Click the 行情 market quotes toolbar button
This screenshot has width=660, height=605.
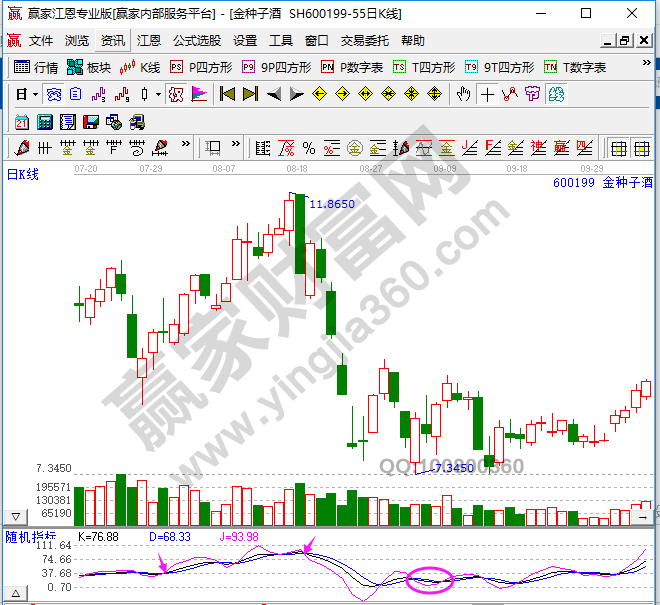tap(37, 67)
